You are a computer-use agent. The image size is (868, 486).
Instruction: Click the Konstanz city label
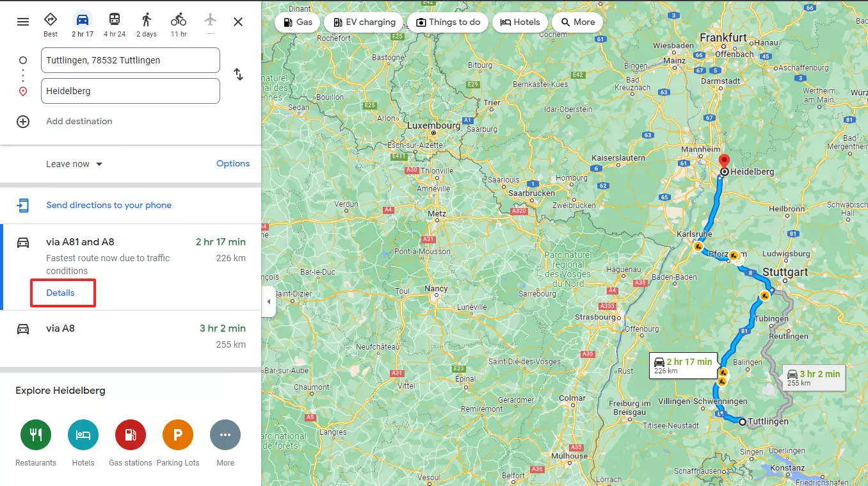tap(787, 467)
